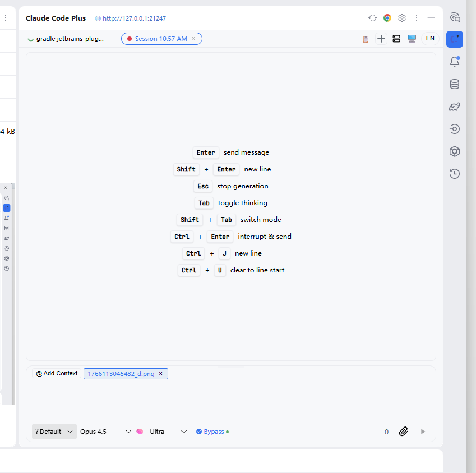Open the Gradle elephant tool in right sidebar
Image resolution: width=476 pixels, height=473 pixels.
pyautogui.click(x=455, y=106)
